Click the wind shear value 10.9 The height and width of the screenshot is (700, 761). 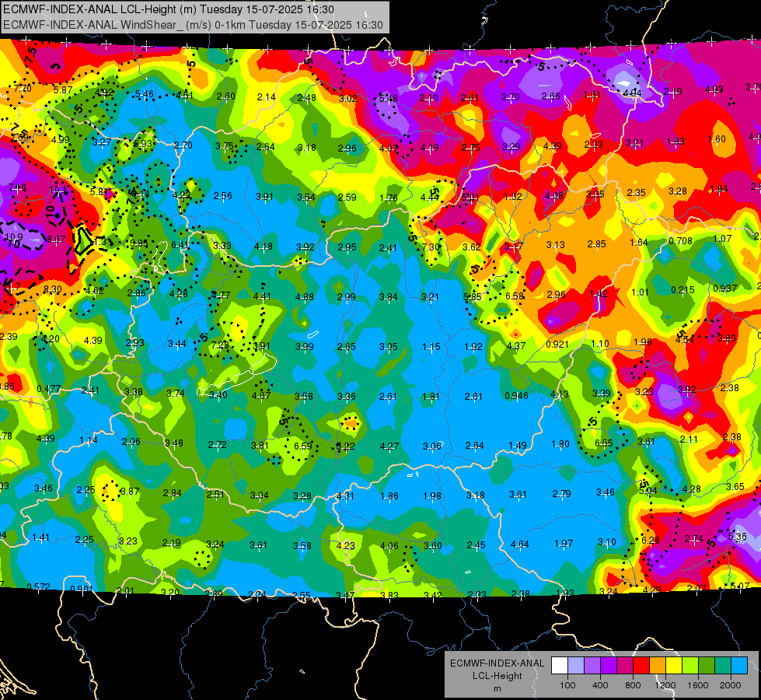(13, 237)
